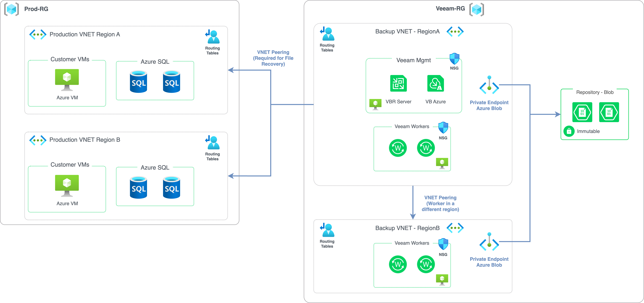Screen dimensions: 644x303
Task: Click 'VNET Peering (Worker in a different region)' label
Action: coord(440,203)
